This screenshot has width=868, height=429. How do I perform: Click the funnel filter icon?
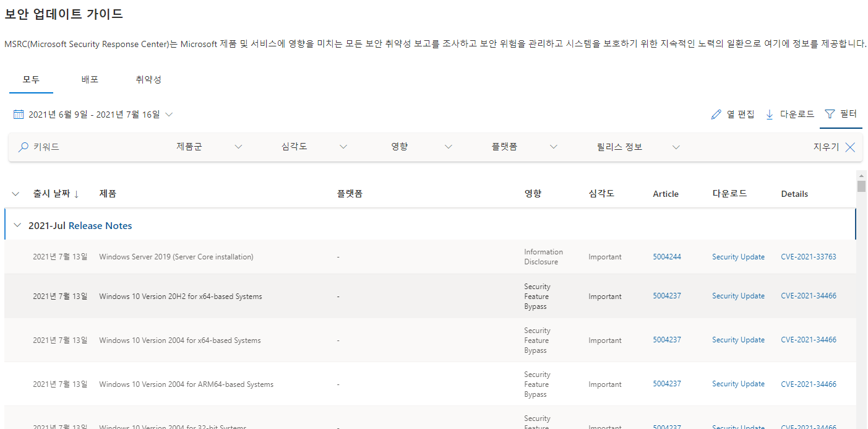click(830, 114)
